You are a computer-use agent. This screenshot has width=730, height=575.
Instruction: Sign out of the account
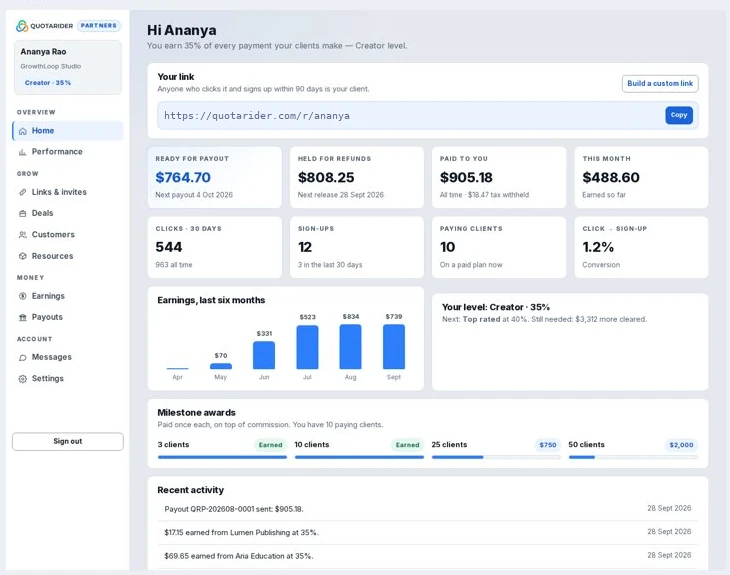coord(68,441)
